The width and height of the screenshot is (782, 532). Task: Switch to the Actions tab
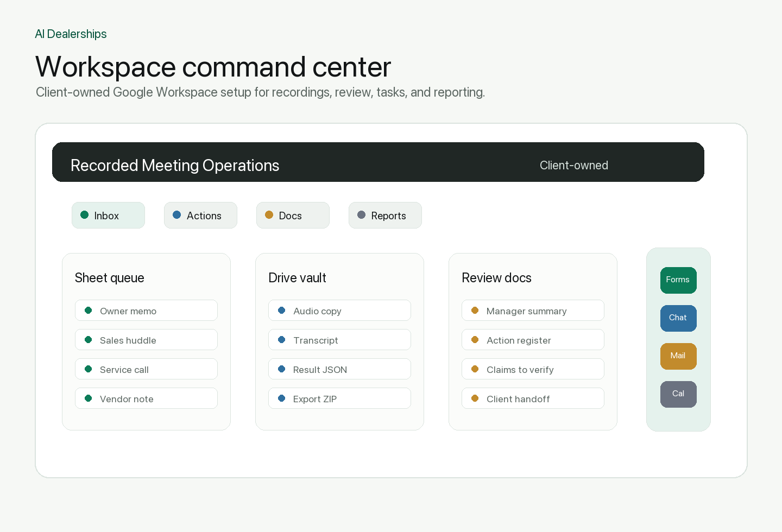click(x=200, y=216)
